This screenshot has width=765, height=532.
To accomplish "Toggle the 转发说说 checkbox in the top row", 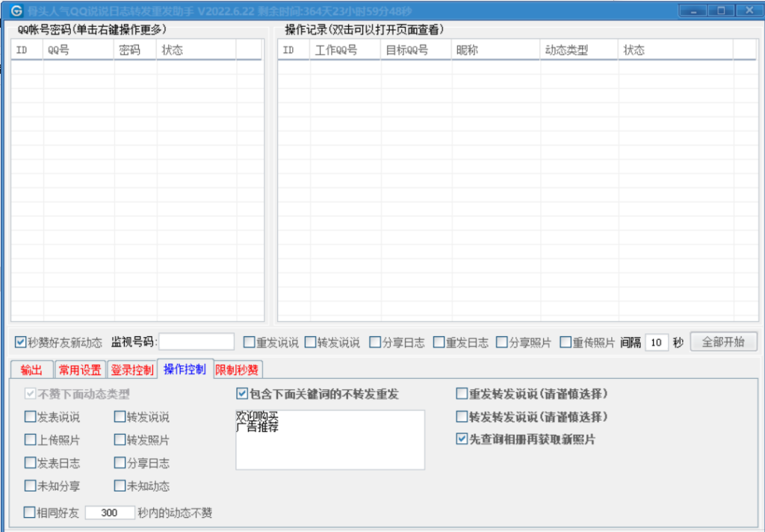I will [x=310, y=343].
